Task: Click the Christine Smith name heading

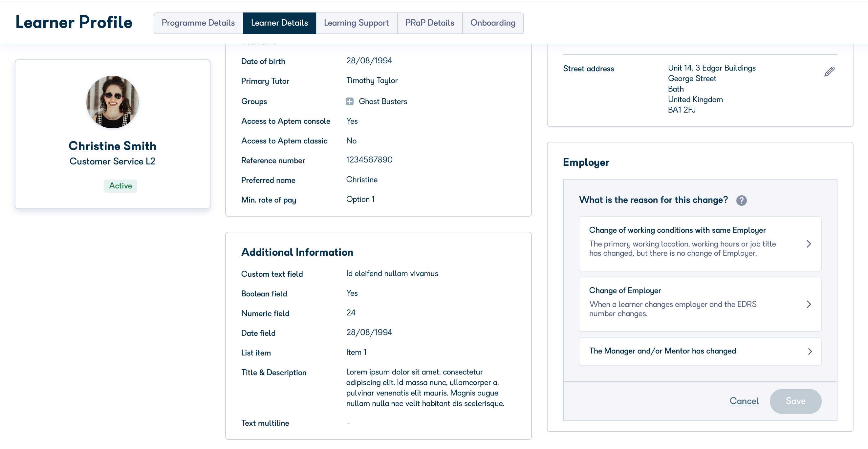Action: (113, 146)
